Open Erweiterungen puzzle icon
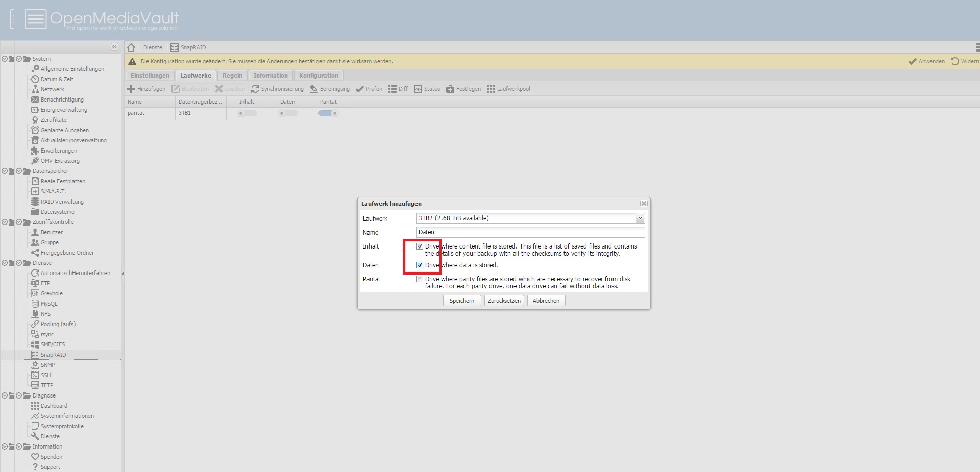 (35, 151)
